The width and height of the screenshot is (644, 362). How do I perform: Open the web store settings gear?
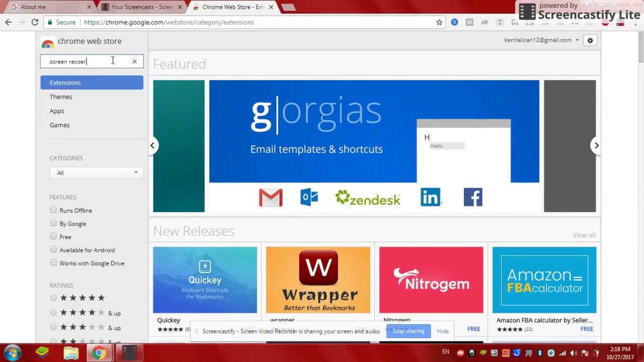(590, 40)
